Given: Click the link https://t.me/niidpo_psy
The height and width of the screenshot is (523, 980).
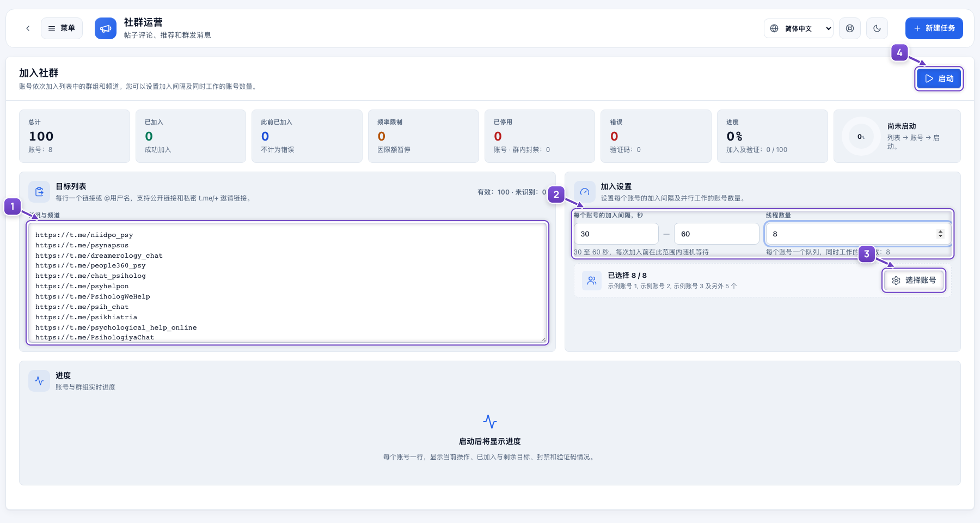Looking at the screenshot, I should [x=84, y=235].
